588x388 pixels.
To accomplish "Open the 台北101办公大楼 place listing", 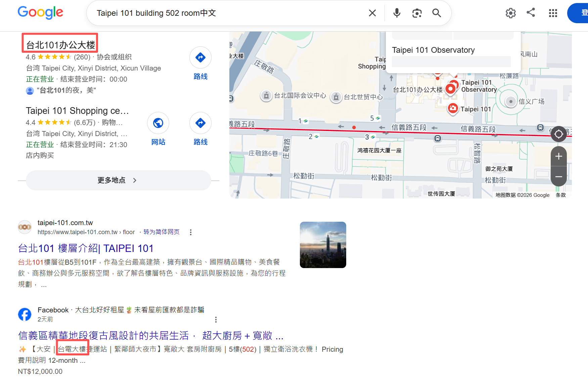I will pyautogui.click(x=60, y=45).
